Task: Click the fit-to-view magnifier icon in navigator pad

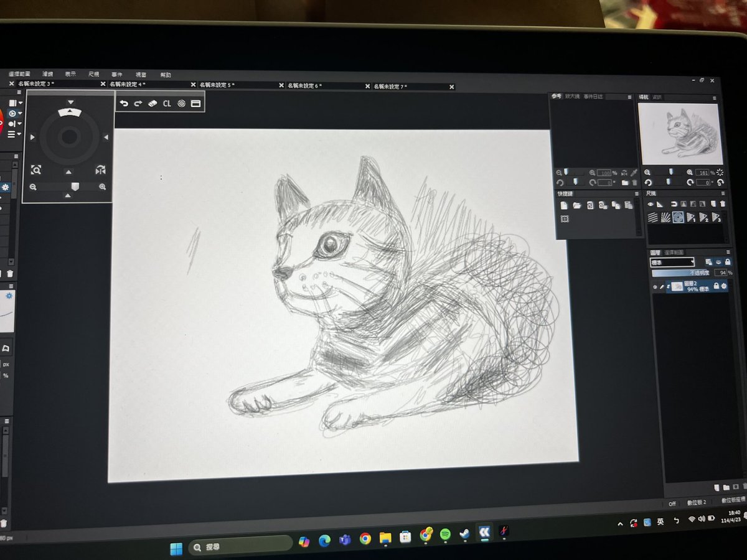Action: pos(35,169)
